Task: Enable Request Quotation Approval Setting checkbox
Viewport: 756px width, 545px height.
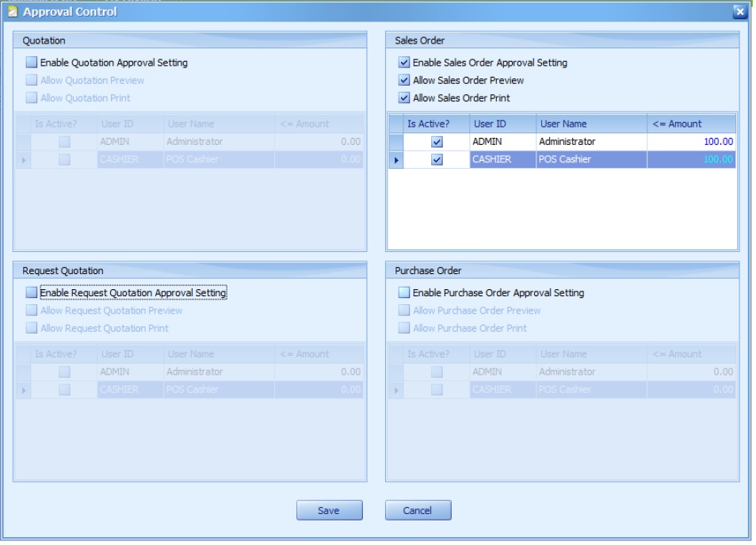Action: tap(31, 293)
